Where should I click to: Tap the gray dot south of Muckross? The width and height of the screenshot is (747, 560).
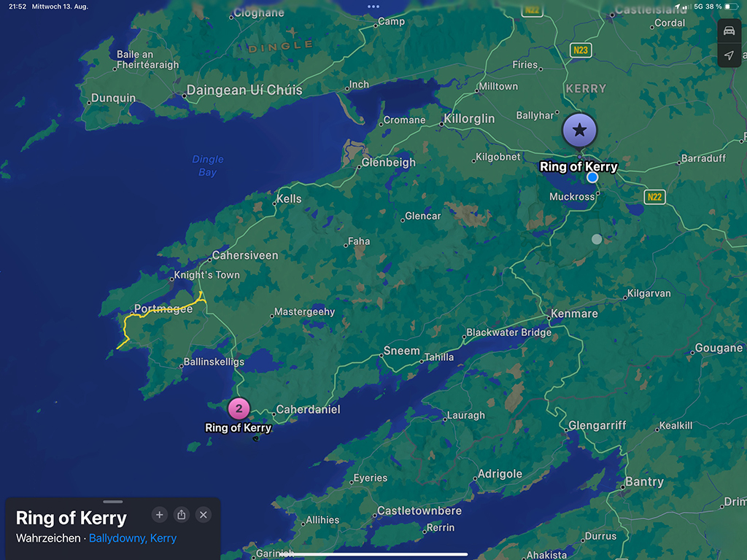(x=597, y=239)
